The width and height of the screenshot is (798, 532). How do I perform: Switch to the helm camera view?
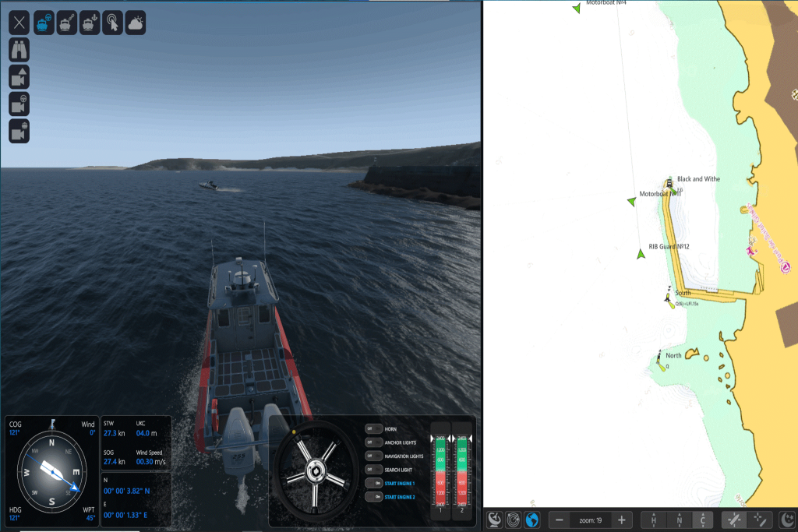19,104
